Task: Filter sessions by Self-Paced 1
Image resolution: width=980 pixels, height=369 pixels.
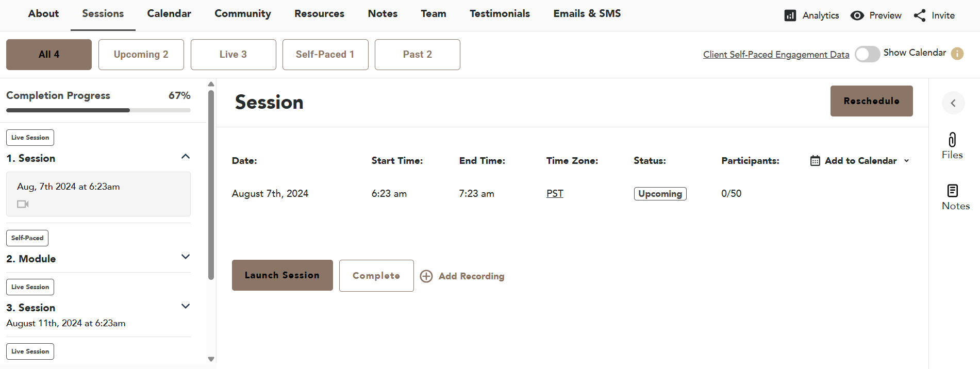Action: point(325,55)
